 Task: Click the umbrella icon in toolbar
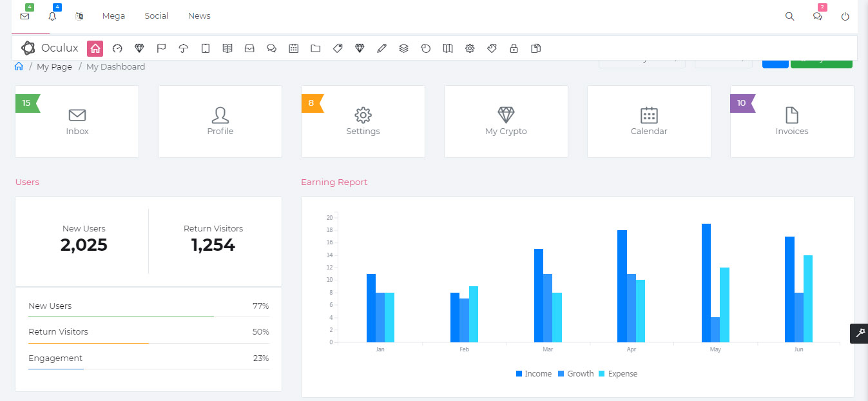pos(183,48)
